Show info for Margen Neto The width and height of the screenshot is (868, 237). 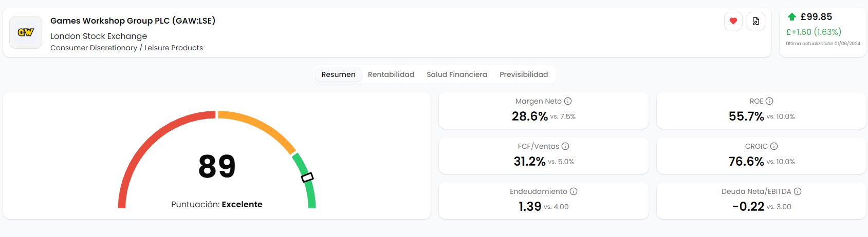pos(568,101)
